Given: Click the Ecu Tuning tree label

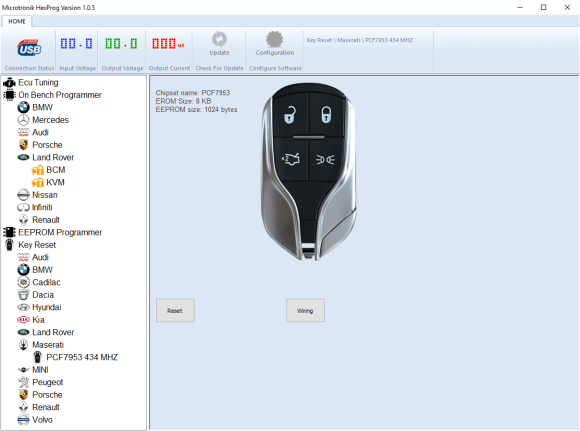Looking at the screenshot, I should [38, 83].
